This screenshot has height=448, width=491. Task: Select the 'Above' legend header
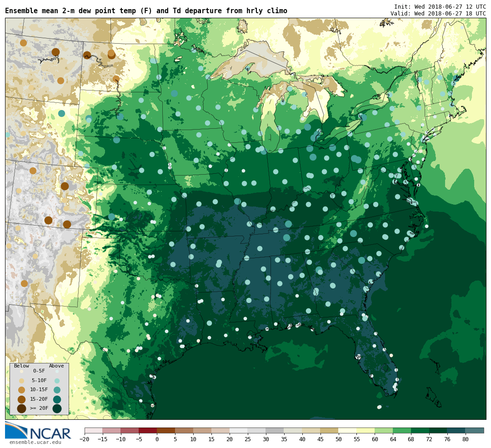[x=56, y=366]
